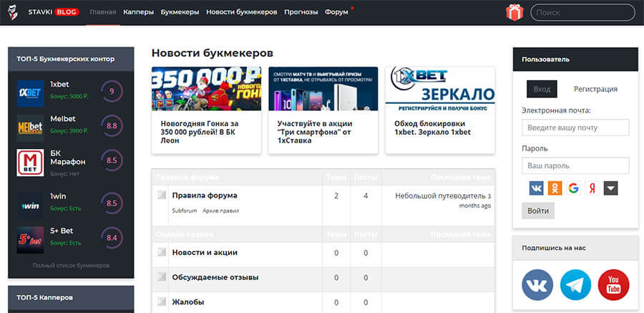This screenshot has height=313, width=644.
Task: Click the 350 000 New Year banner
Action: [x=206, y=89]
